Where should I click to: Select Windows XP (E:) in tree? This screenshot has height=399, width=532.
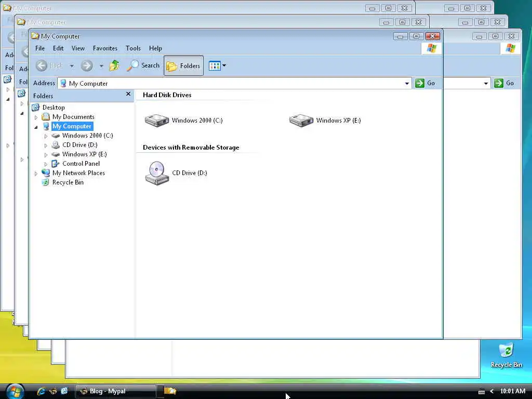[x=85, y=154]
